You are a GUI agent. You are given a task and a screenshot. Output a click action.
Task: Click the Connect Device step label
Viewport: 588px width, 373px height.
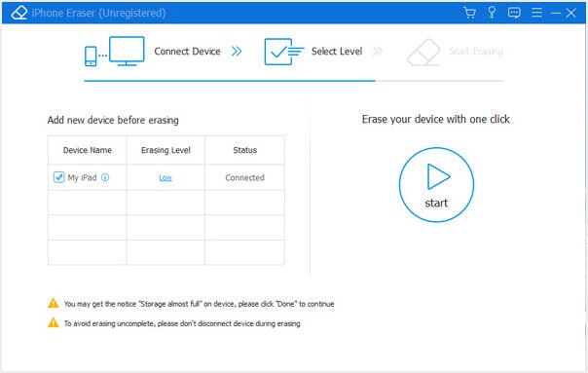click(187, 52)
